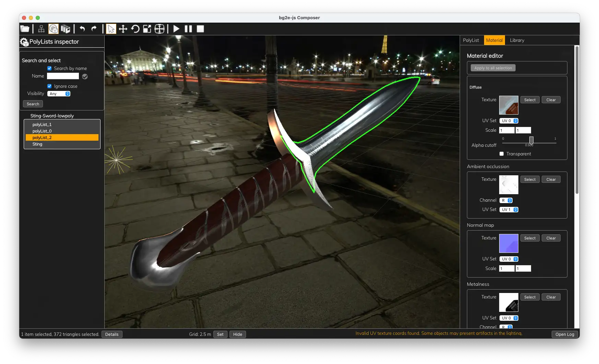The height and width of the screenshot is (364, 599).
Task: Click the Diffuse texture thumbnail
Action: (509, 105)
